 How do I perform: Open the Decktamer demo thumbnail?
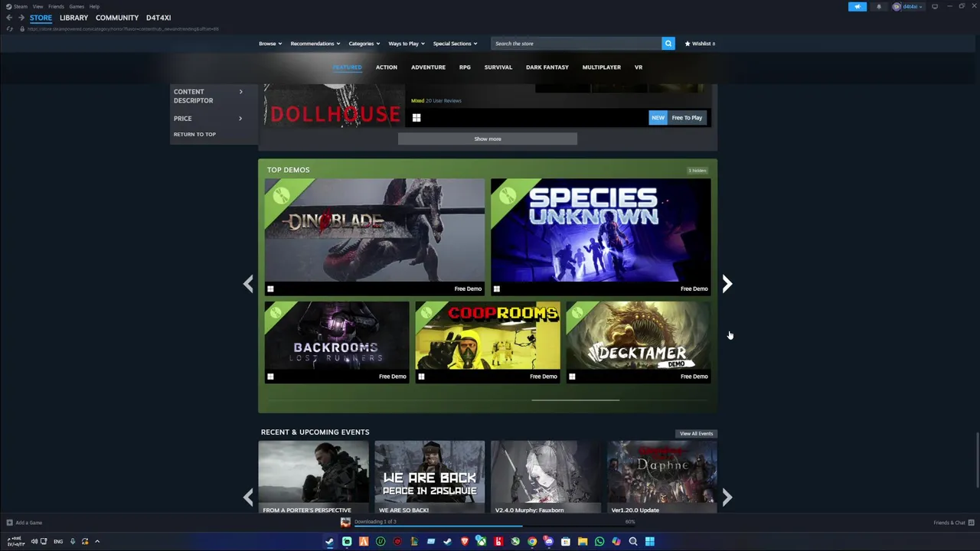638,336
